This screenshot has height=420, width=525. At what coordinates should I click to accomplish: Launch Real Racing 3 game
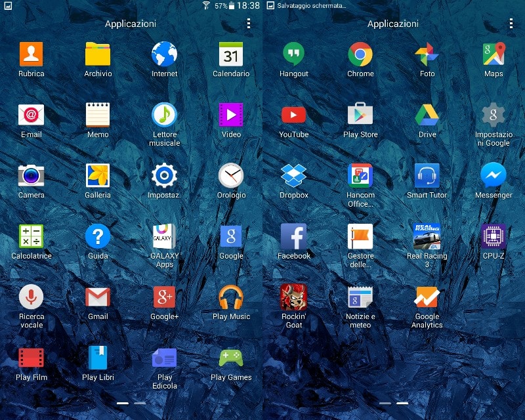click(x=427, y=236)
